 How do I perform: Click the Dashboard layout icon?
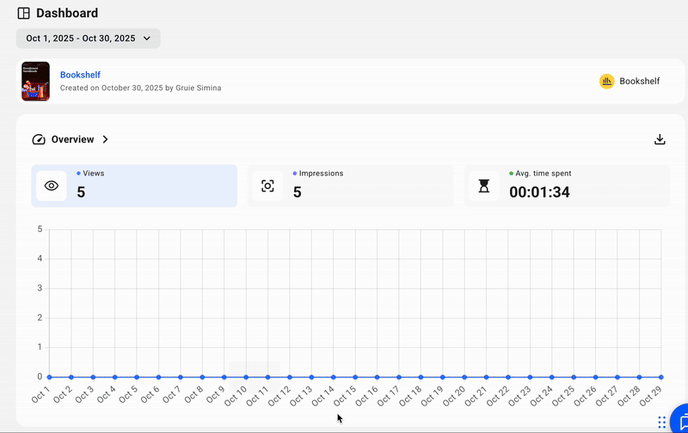click(24, 13)
